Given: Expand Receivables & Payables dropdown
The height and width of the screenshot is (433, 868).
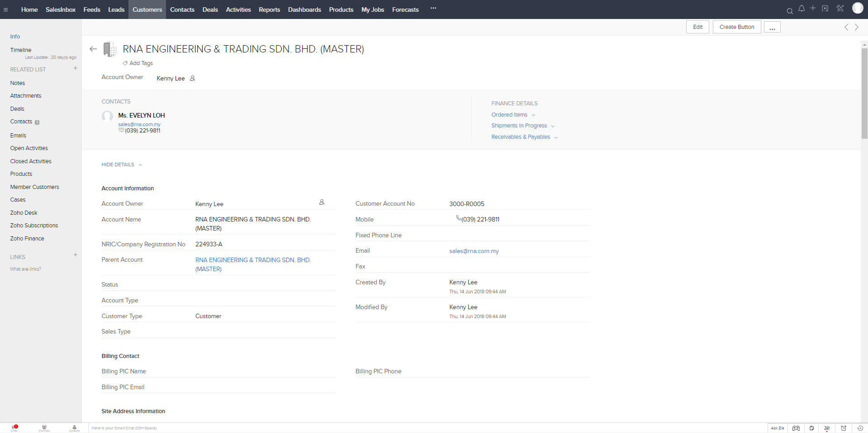Looking at the screenshot, I should point(524,137).
